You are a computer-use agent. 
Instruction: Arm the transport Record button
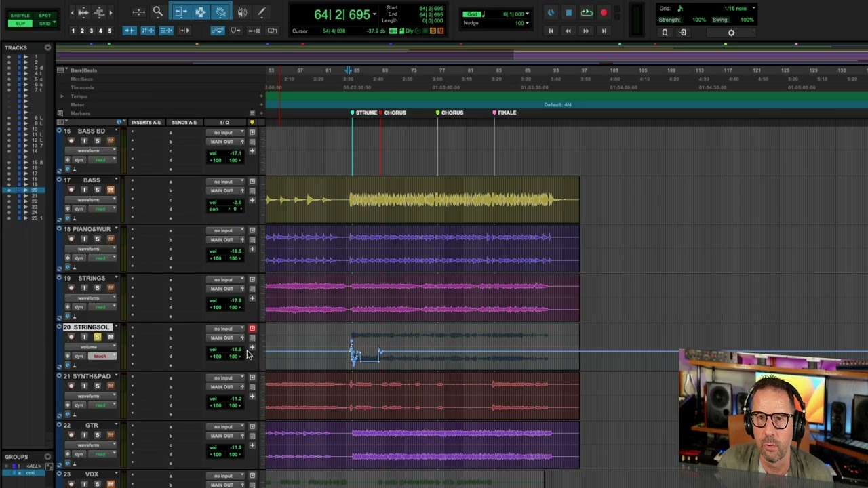[x=604, y=12]
